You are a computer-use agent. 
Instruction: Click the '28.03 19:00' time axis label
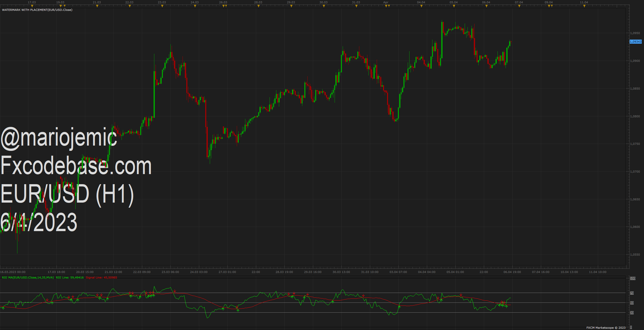[284, 272]
